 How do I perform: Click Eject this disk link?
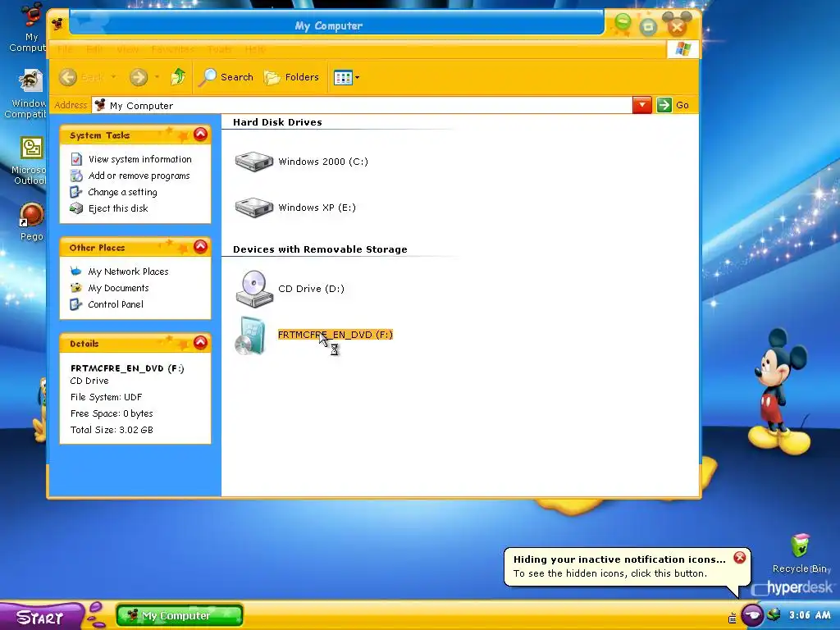click(118, 208)
